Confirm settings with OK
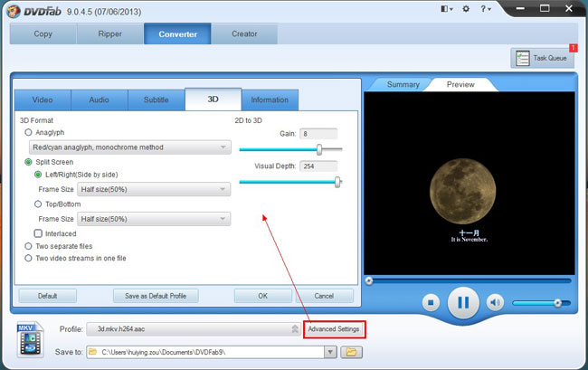 [263, 296]
